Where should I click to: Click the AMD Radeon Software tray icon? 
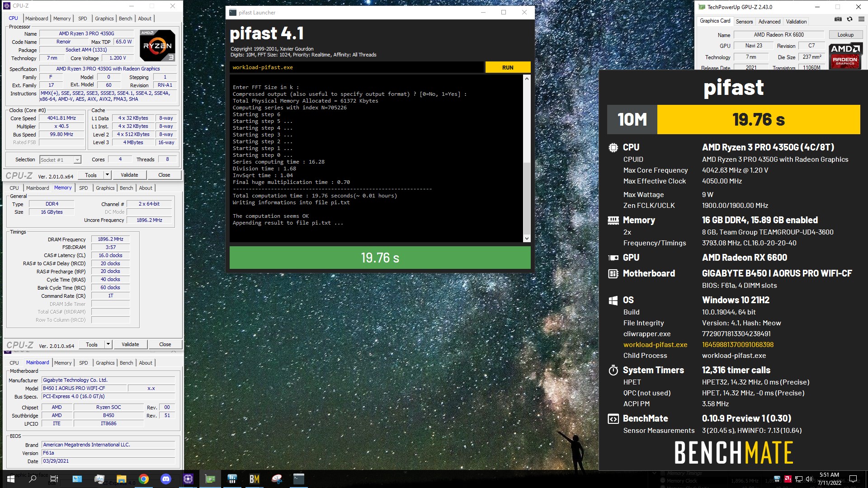click(x=788, y=479)
